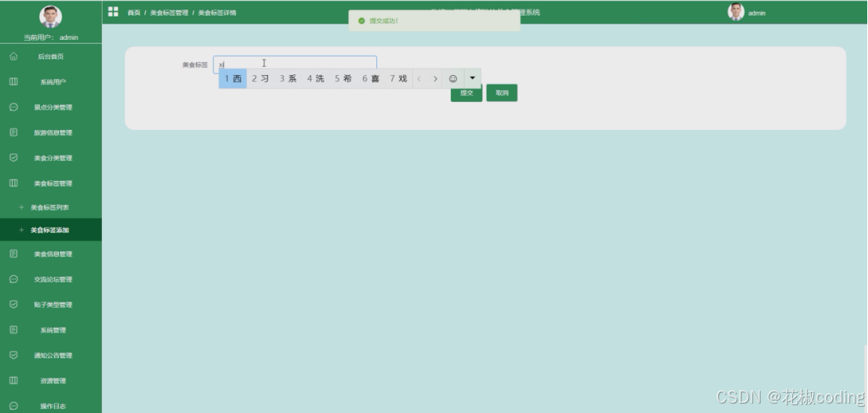Click the shield icon beside 通知公告管理

coord(14,355)
